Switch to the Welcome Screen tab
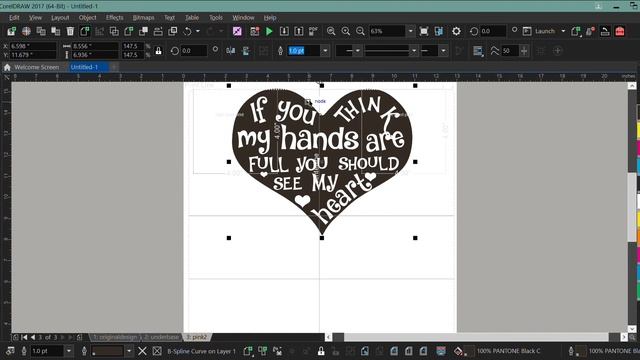The image size is (640, 360). point(36,67)
